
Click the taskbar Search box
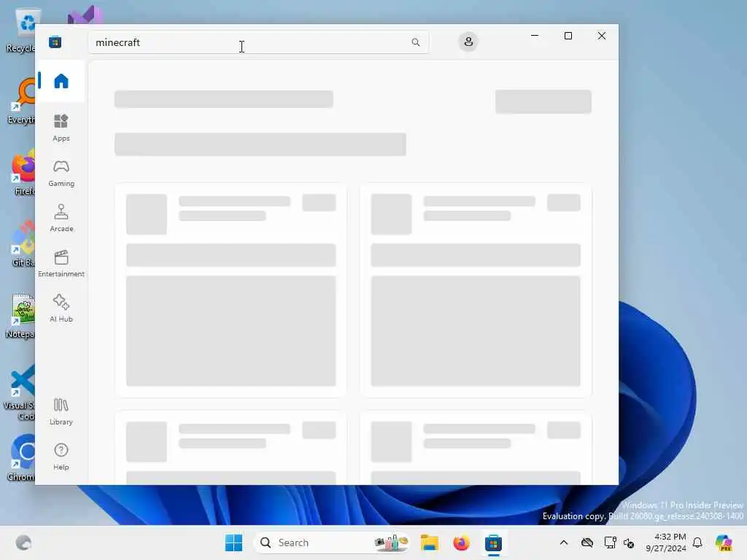[333, 542]
